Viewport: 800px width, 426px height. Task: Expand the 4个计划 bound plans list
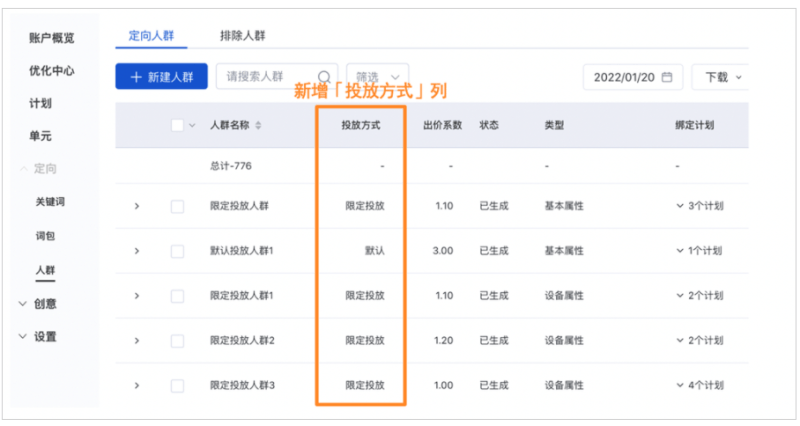pyautogui.click(x=699, y=386)
